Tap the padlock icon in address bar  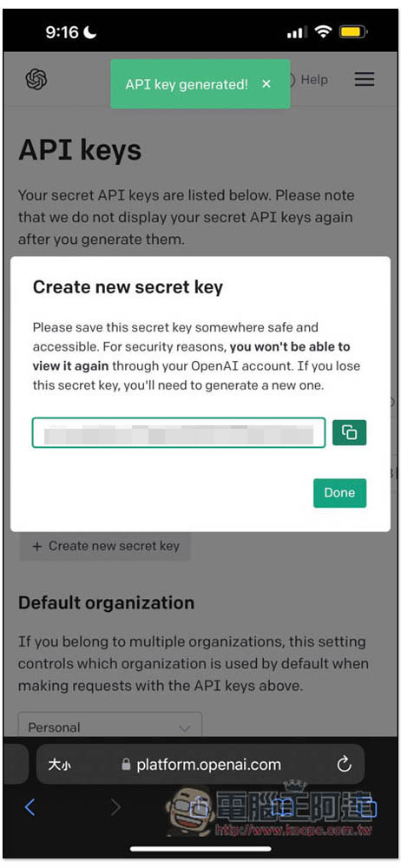click(126, 765)
